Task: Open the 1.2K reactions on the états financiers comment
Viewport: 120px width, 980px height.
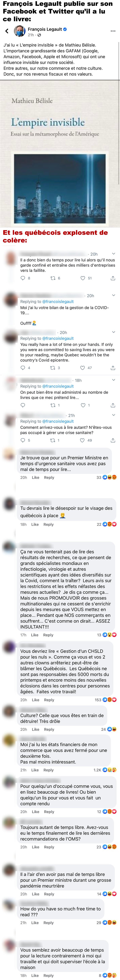Action: click(105, 770)
